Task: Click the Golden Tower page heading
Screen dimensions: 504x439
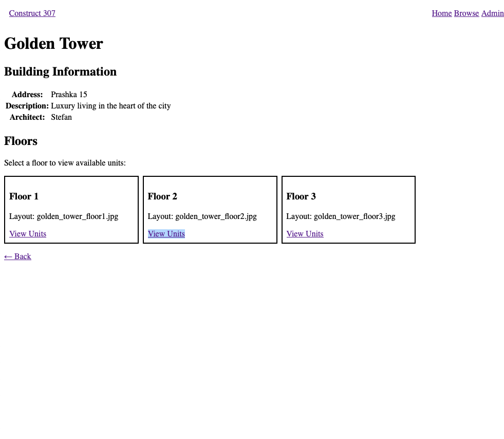Action: tap(53, 44)
